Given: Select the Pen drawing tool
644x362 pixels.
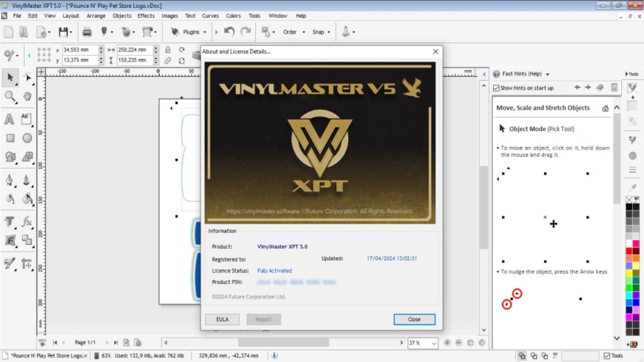Looking at the screenshot, I should tap(10, 180).
